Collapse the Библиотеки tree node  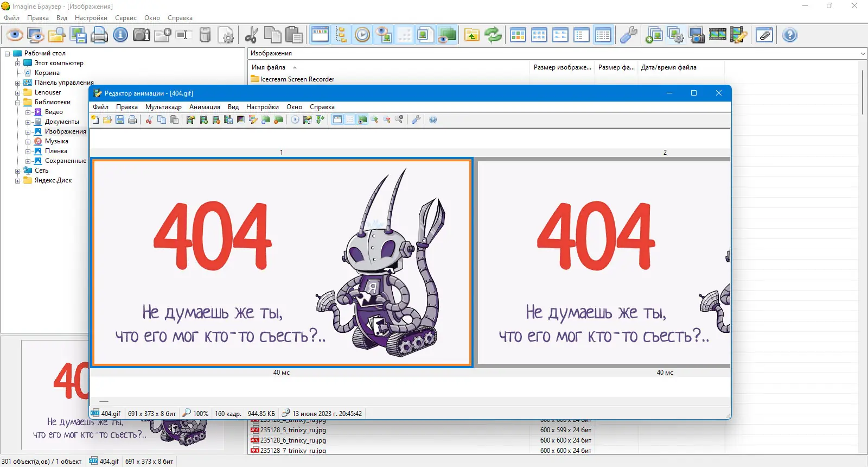(x=17, y=103)
